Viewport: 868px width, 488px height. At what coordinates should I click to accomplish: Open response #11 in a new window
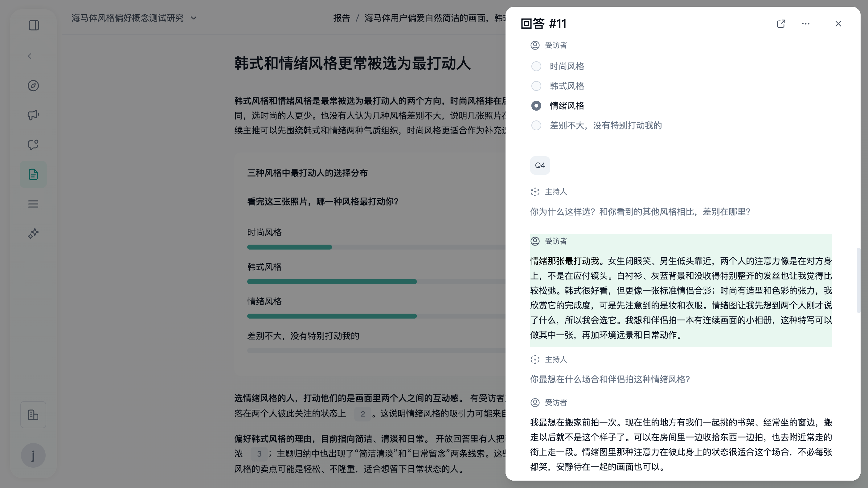[x=781, y=24]
